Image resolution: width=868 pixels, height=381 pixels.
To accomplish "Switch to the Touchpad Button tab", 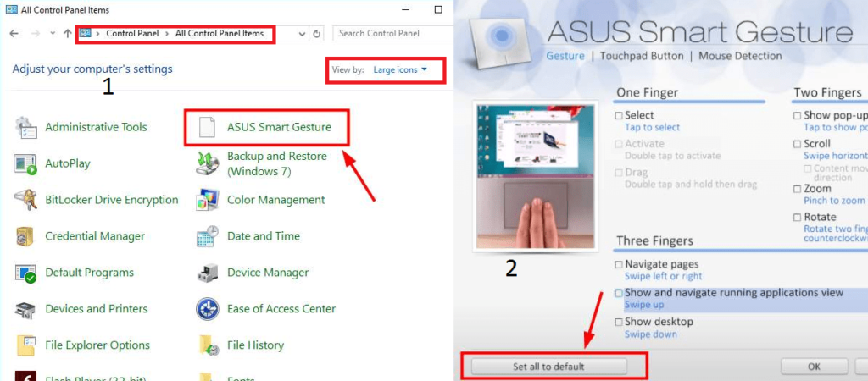I will (642, 56).
